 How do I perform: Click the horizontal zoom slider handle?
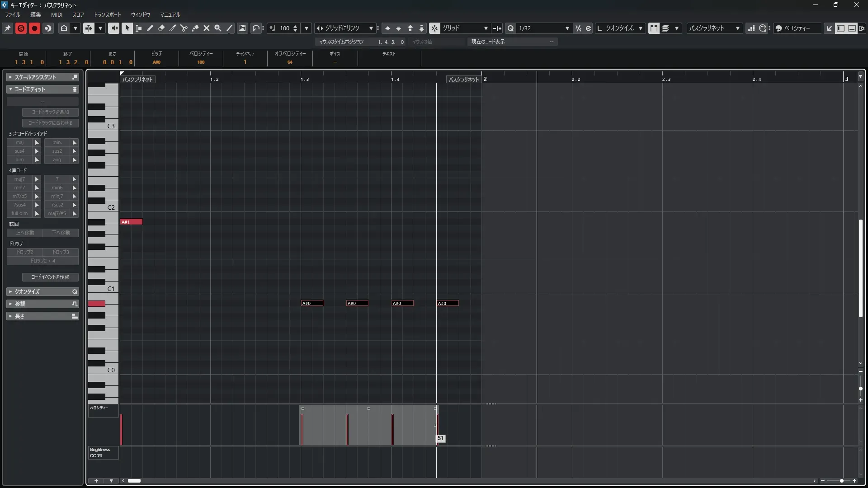841,481
